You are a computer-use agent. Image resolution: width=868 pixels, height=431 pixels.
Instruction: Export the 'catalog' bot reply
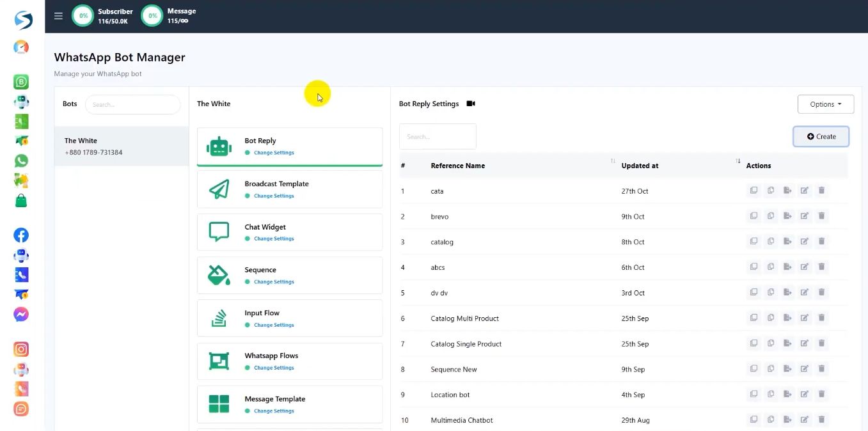(787, 242)
